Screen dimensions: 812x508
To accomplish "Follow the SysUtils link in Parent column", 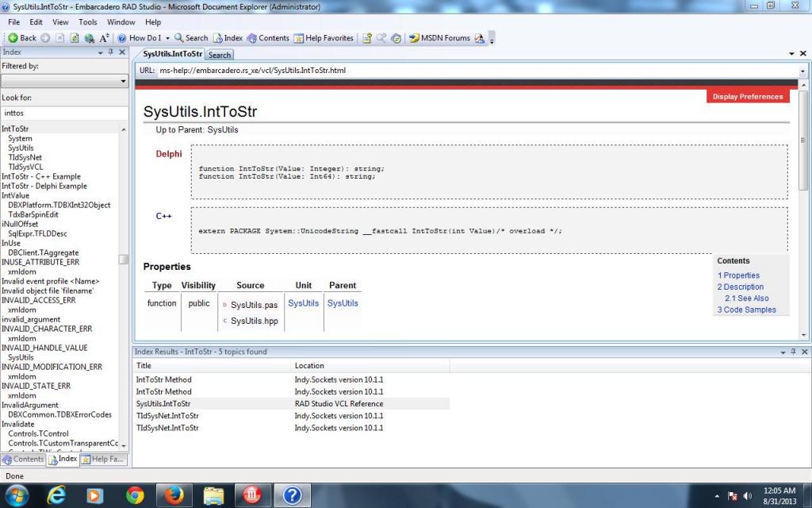I will tap(343, 303).
